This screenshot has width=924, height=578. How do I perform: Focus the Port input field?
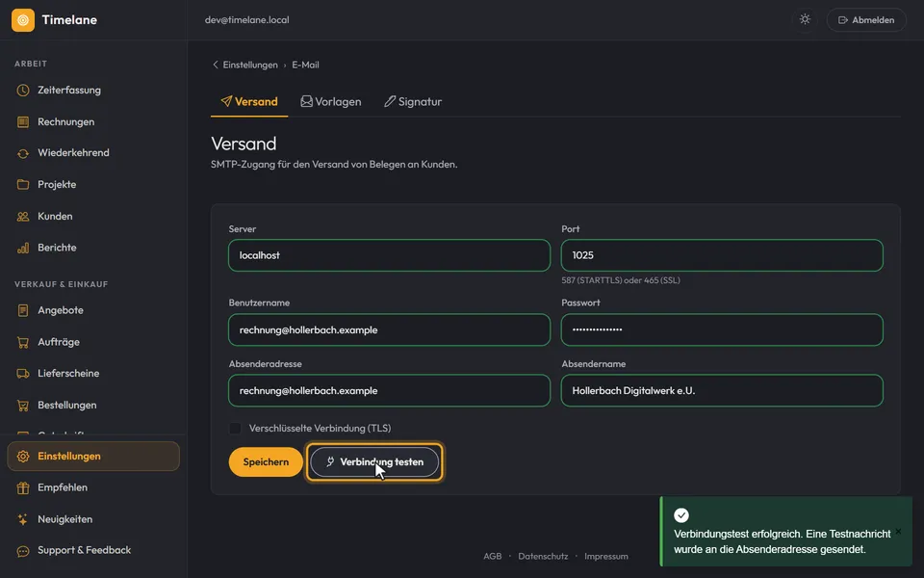722,255
